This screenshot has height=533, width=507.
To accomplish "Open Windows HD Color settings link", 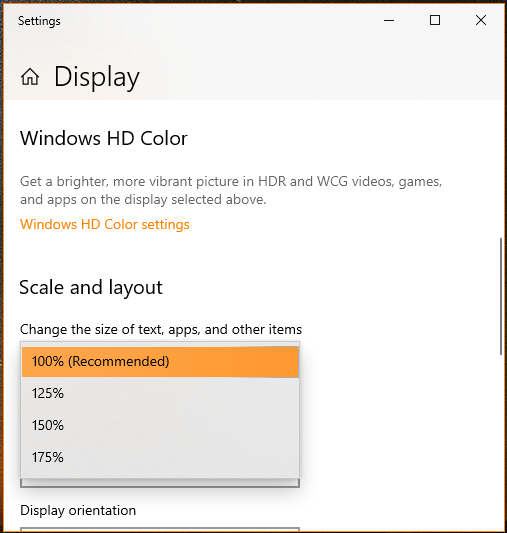I will point(105,225).
